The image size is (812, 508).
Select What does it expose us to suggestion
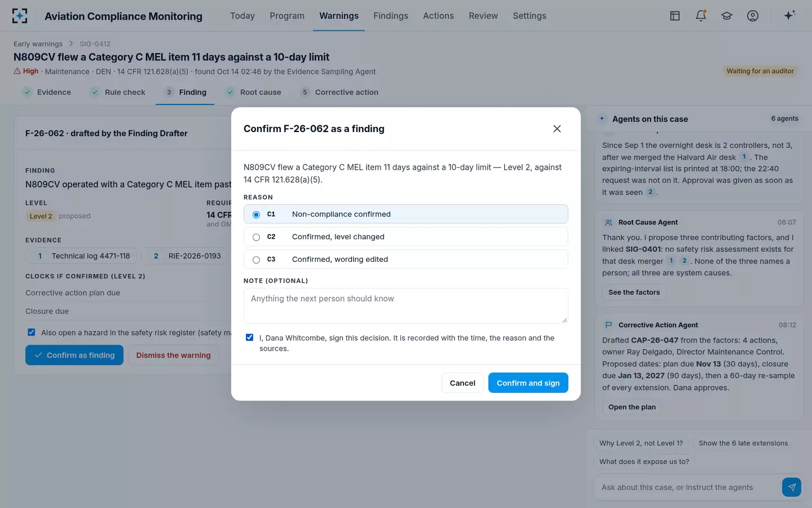[644, 461]
